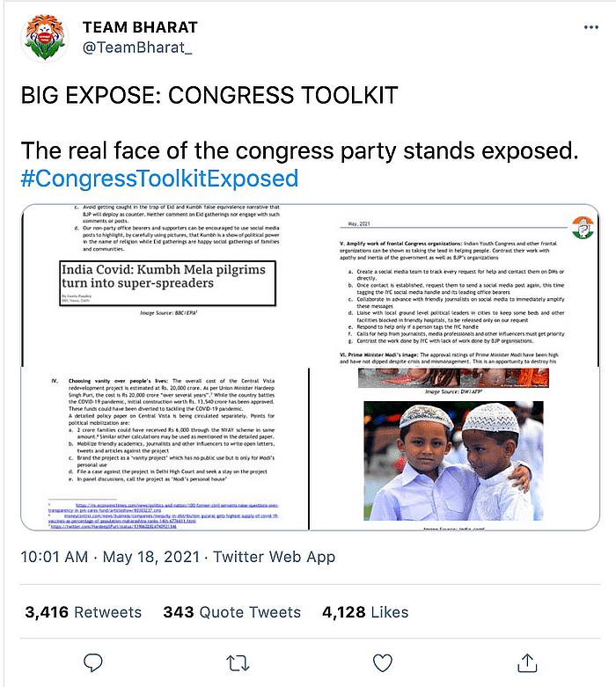Click the Congress hand logo in document
The width and height of the screenshot is (616, 687).
[x=583, y=228]
